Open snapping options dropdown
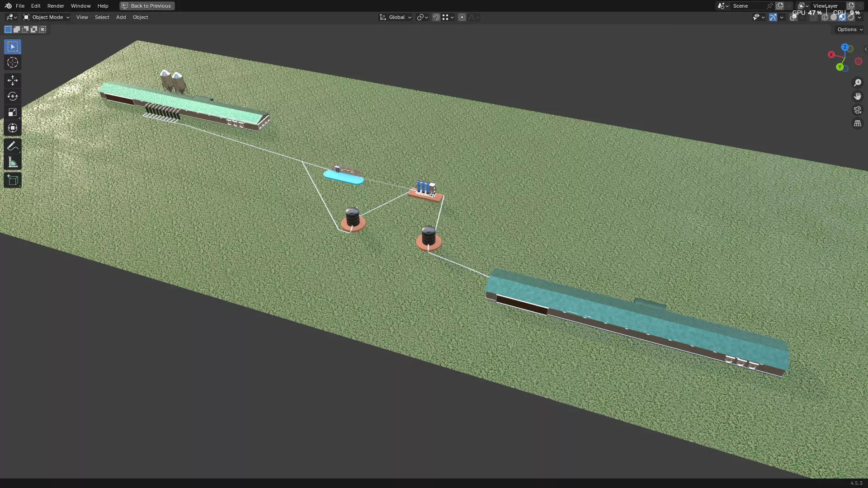This screenshot has width=868, height=488. click(448, 17)
